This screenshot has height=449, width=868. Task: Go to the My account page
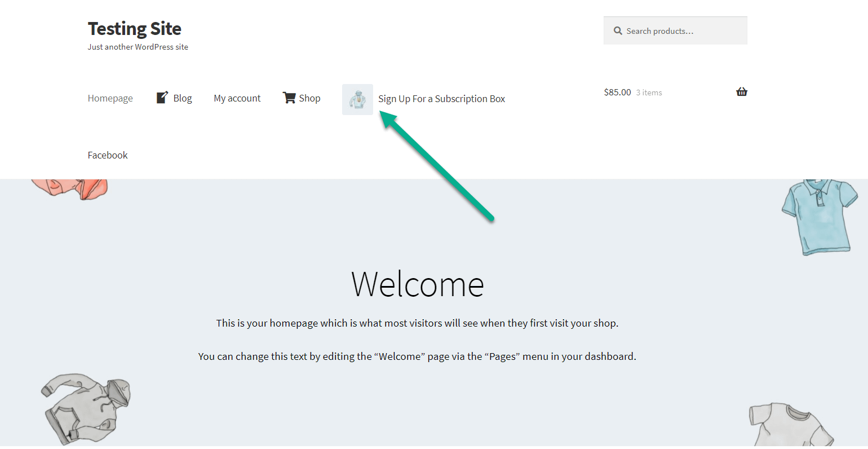[x=237, y=98]
